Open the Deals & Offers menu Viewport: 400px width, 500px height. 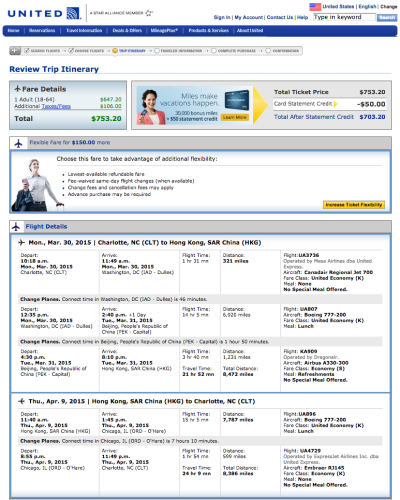[x=127, y=30]
